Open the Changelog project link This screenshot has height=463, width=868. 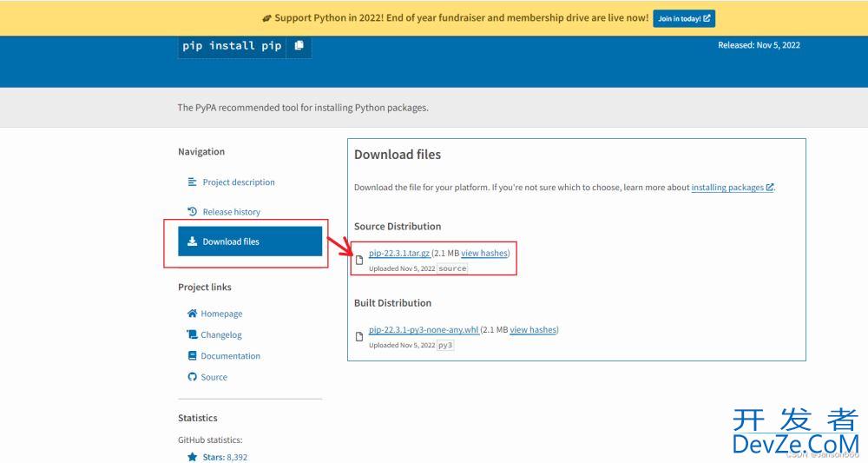220,334
